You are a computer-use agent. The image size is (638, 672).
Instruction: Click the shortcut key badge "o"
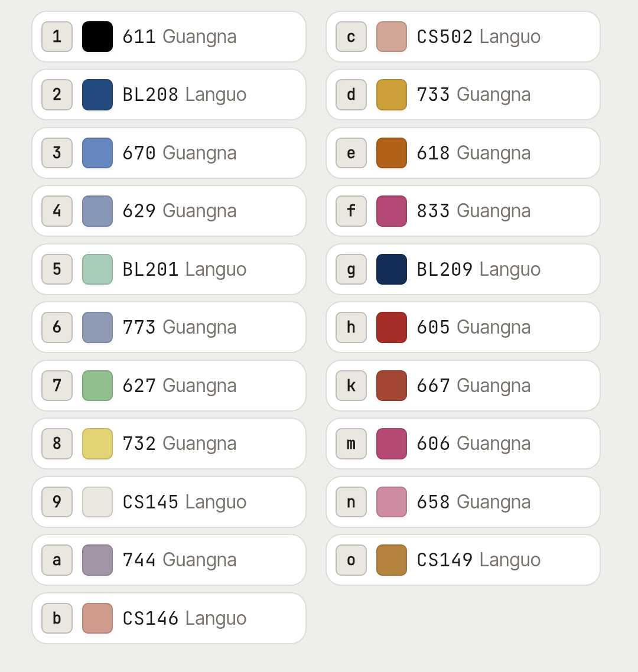[x=351, y=560]
